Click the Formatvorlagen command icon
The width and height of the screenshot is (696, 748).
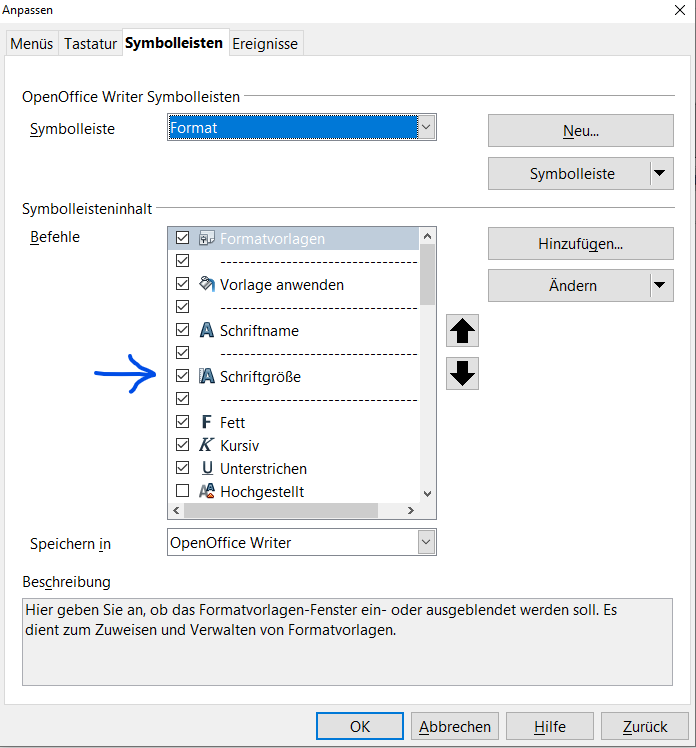[207, 238]
